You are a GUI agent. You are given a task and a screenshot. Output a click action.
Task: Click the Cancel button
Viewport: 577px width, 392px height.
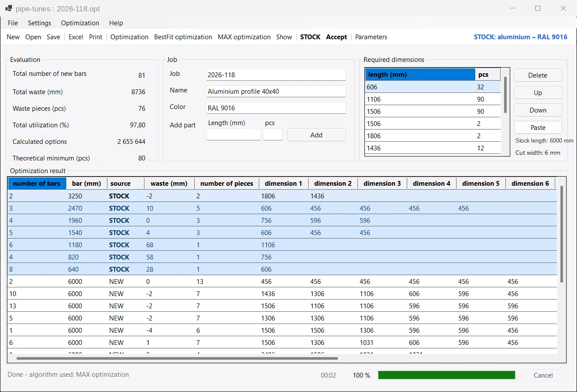(543, 375)
